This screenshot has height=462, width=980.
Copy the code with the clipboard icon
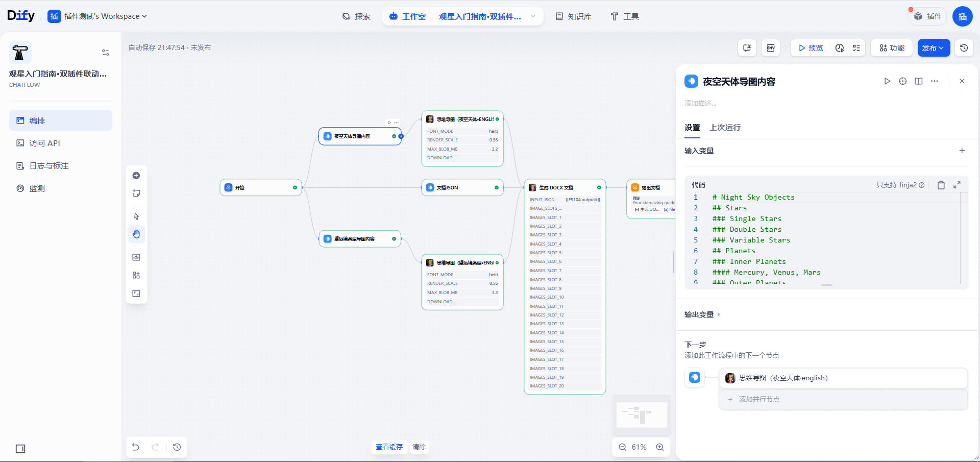tap(941, 185)
